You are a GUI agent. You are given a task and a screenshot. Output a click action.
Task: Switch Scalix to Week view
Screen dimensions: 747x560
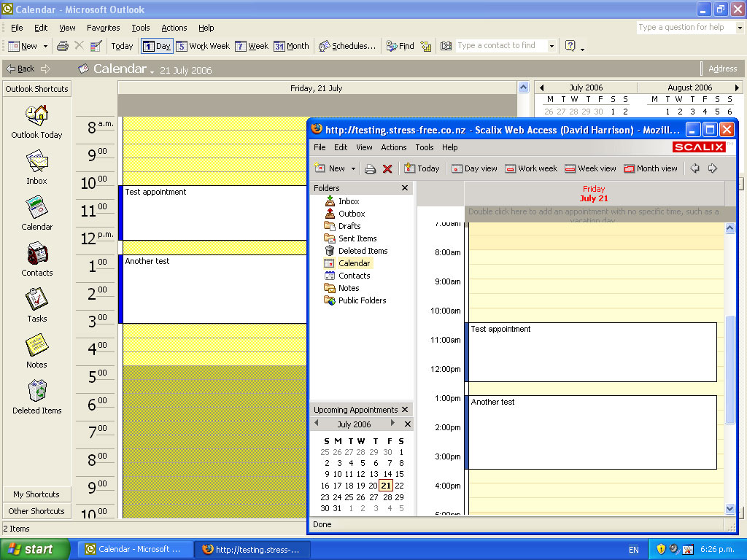click(x=590, y=168)
